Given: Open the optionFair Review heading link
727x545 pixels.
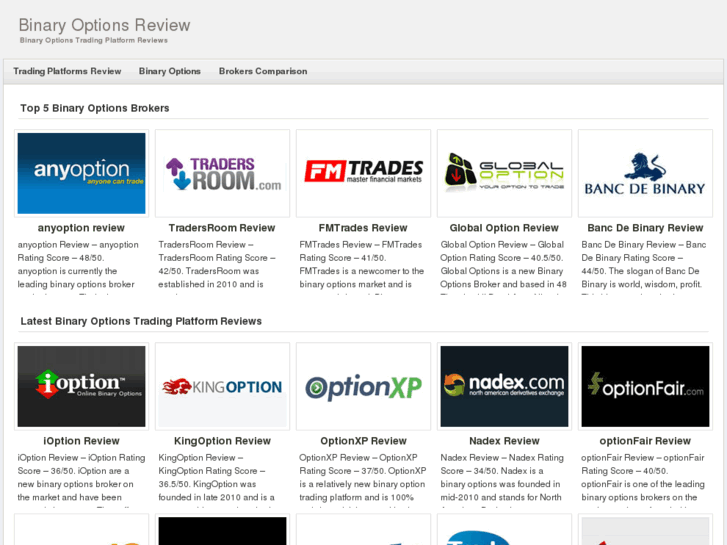Looking at the screenshot, I should 645,441.
